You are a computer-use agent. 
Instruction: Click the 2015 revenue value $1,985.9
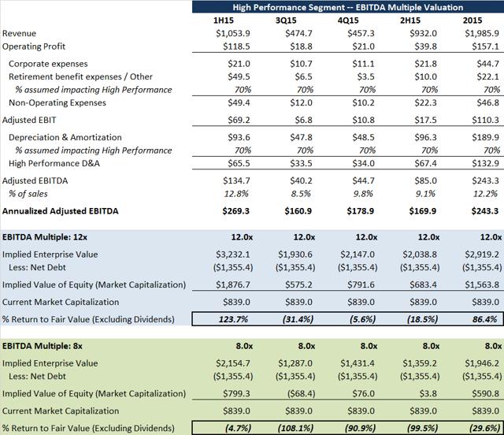click(x=482, y=33)
